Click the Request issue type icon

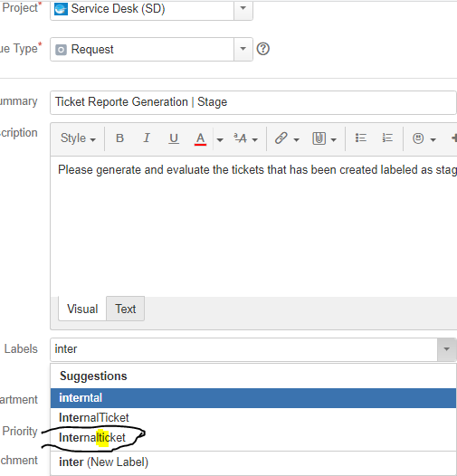tap(61, 50)
